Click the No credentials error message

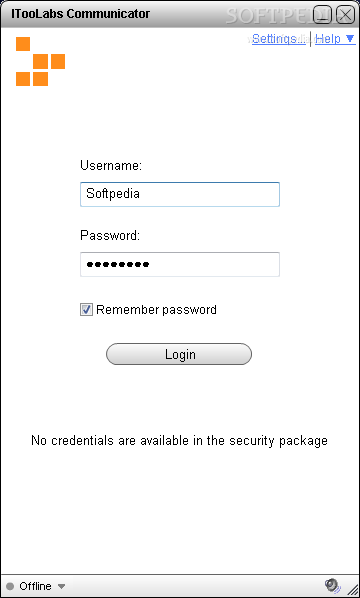179,441
